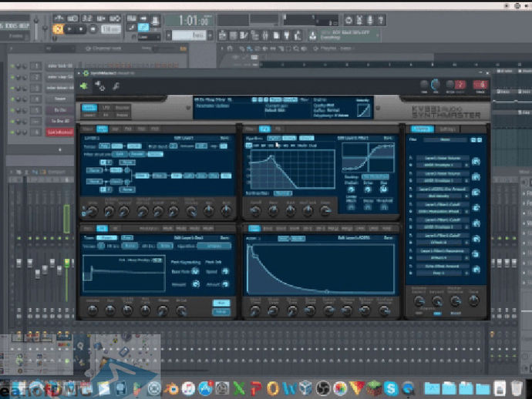Switch to the FX tab below LFO
This screenshot has width=532, height=399.
coord(106,116)
